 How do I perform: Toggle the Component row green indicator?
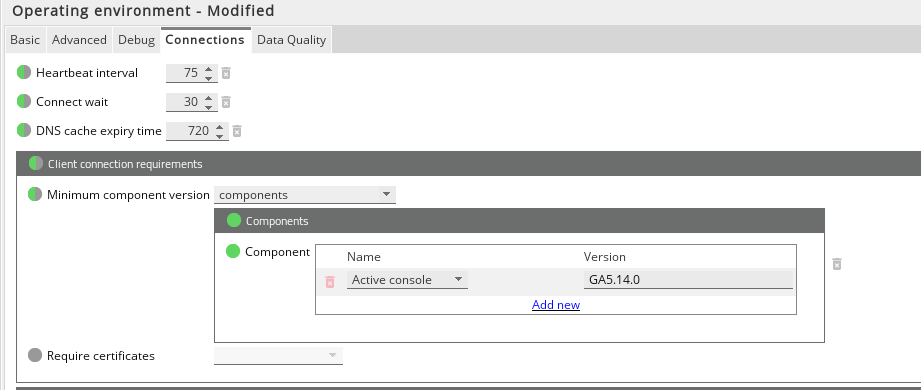pos(233,252)
